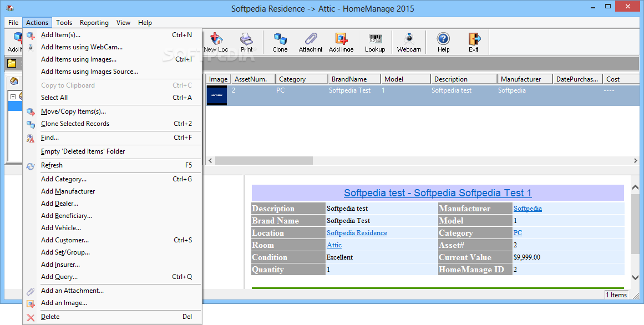This screenshot has height=325, width=644.
Task: Choose Add Category... menu entry
Action: click(113, 179)
